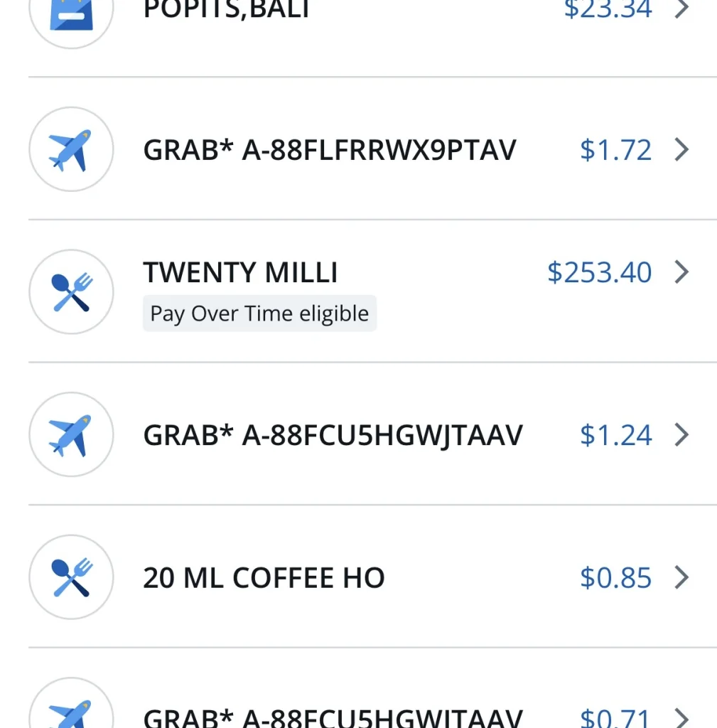
Task: Expand TWENTY MILLI transaction chevron
Action: click(681, 272)
